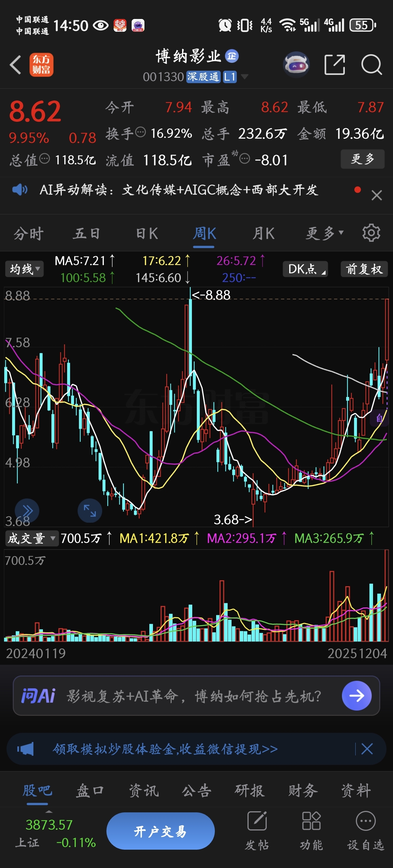This screenshot has height=868, width=393.
Task: Open the 前复权 adjustment selector
Action: pyautogui.click(x=364, y=269)
